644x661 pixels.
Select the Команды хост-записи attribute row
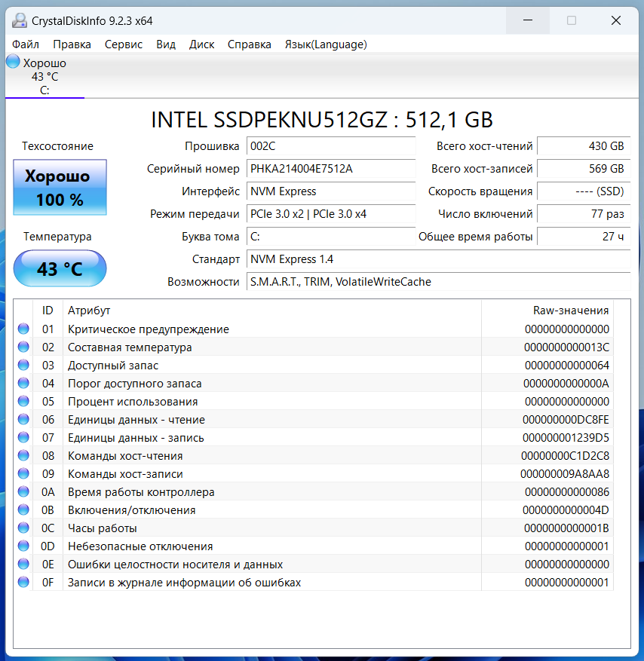(x=125, y=473)
